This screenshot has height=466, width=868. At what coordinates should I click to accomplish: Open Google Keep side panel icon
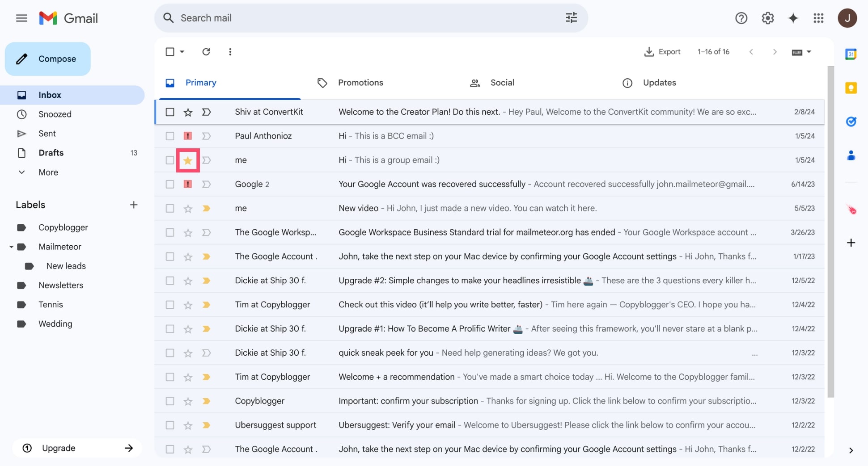point(851,88)
